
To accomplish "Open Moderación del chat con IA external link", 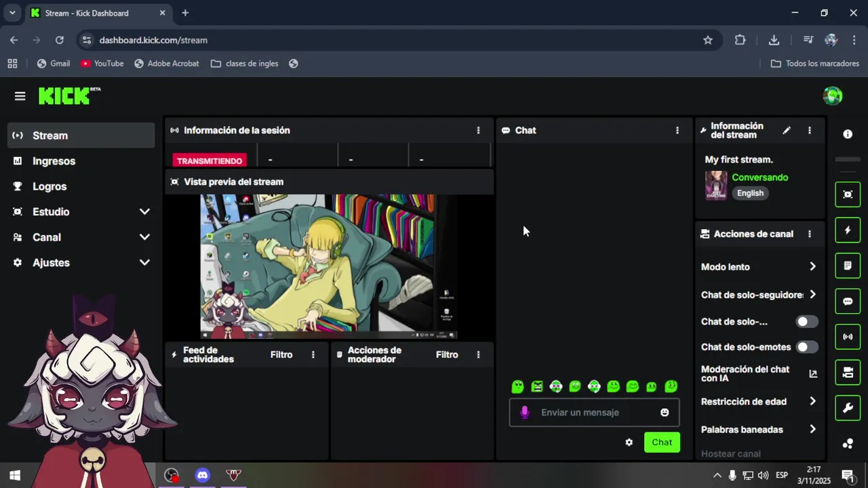I will tap(813, 373).
